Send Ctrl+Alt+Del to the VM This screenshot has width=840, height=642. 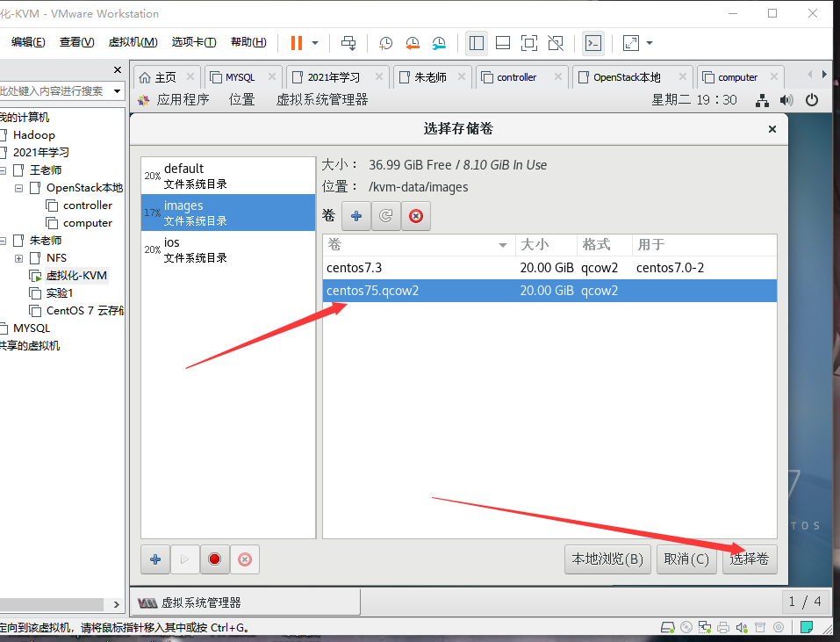348,43
